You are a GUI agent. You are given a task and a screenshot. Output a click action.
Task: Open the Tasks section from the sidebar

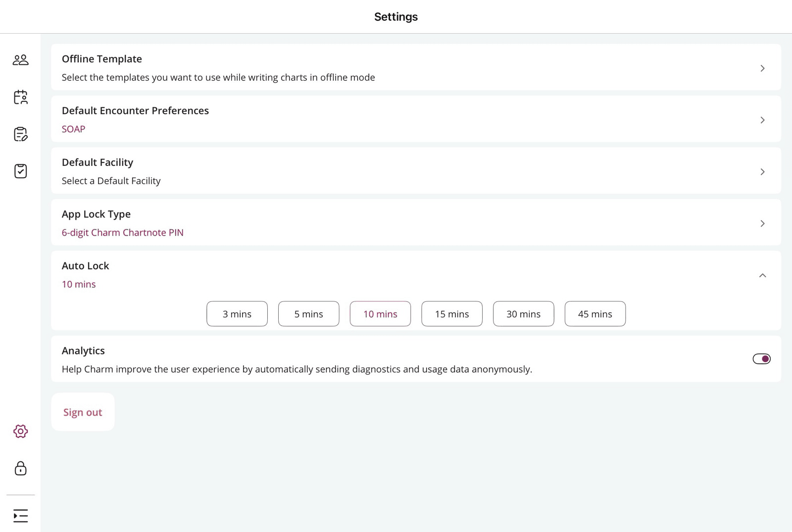coord(20,171)
